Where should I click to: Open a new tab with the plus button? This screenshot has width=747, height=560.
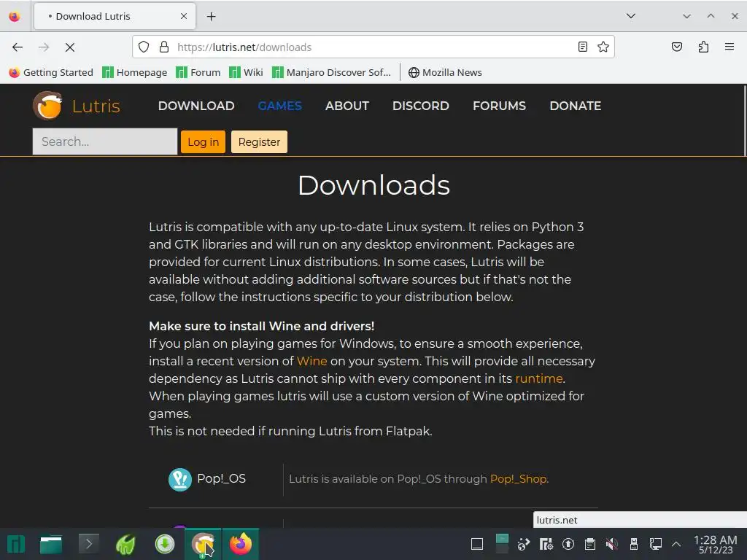click(211, 16)
